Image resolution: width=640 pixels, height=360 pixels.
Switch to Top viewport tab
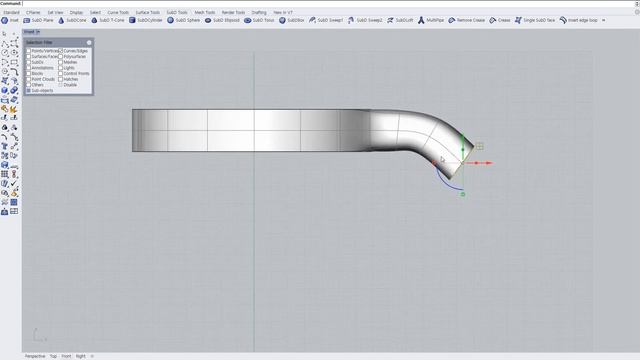[x=53, y=356]
